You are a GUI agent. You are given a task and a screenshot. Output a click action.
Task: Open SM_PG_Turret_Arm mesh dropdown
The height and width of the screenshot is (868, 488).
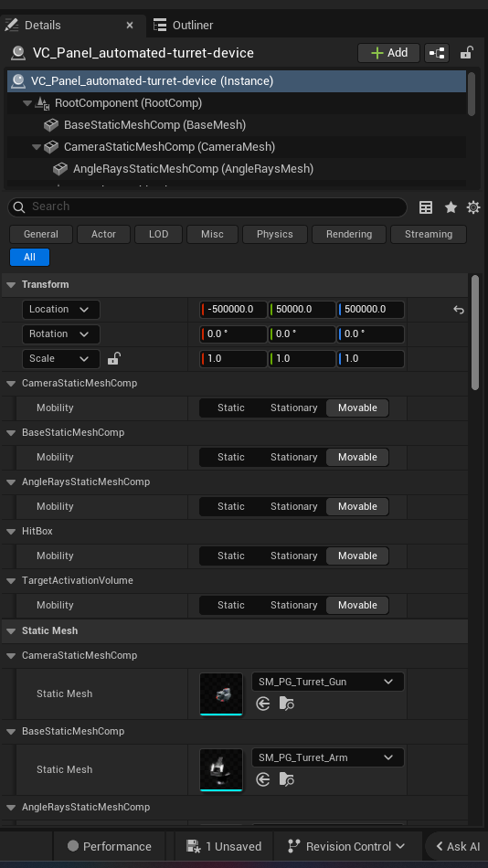click(x=328, y=757)
